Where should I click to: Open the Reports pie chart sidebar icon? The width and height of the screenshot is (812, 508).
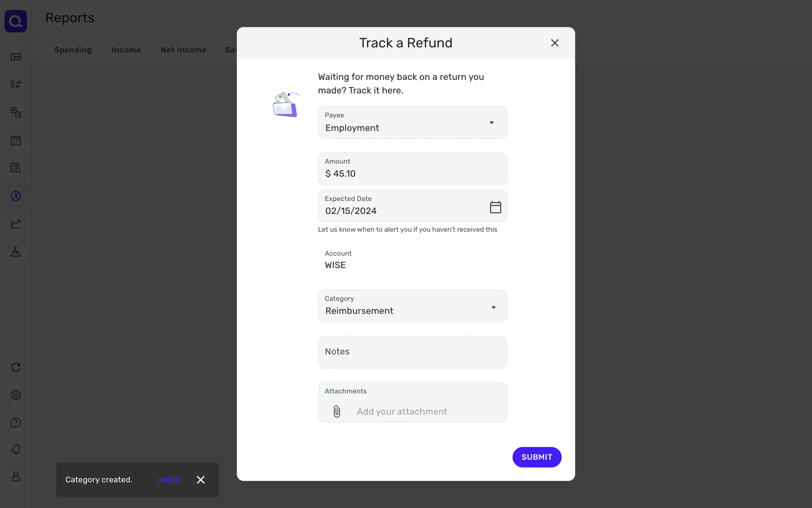click(x=16, y=196)
